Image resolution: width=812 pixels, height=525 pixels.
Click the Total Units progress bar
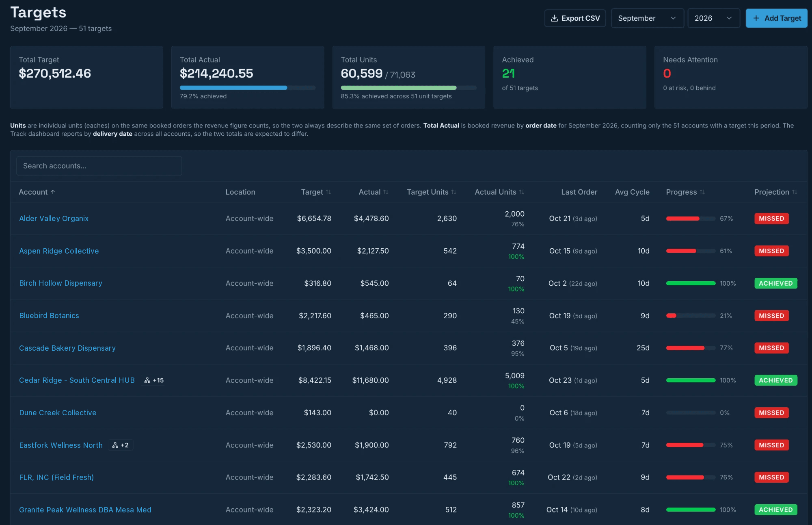(409, 88)
